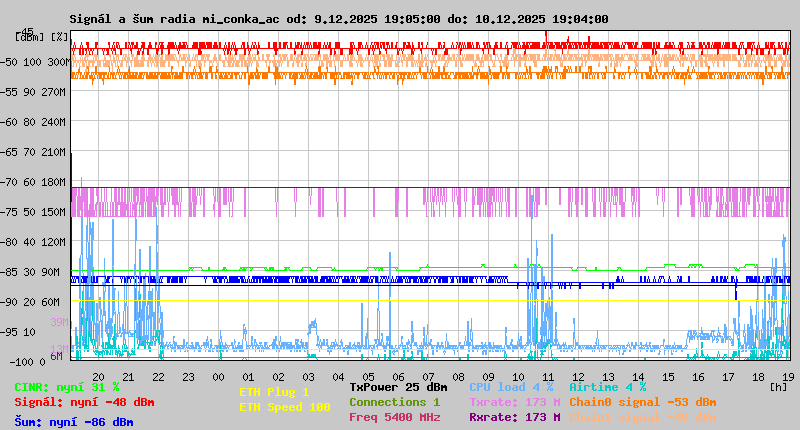Click the 'Chain0 signal -53 dBm' legend label
The height and width of the screenshot is (430, 800).
(643, 402)
